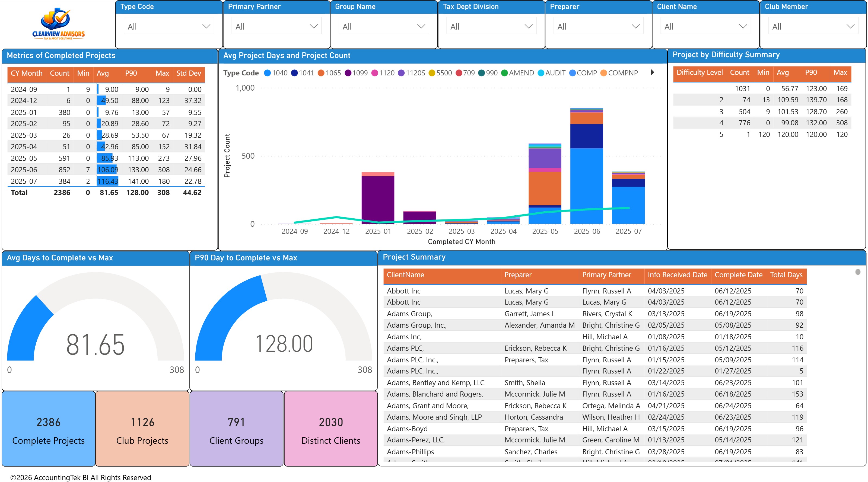This screenshot has width=868, height=482.
Task: Sort by Difficulty Level column header
Action: [x=700, y=73]
